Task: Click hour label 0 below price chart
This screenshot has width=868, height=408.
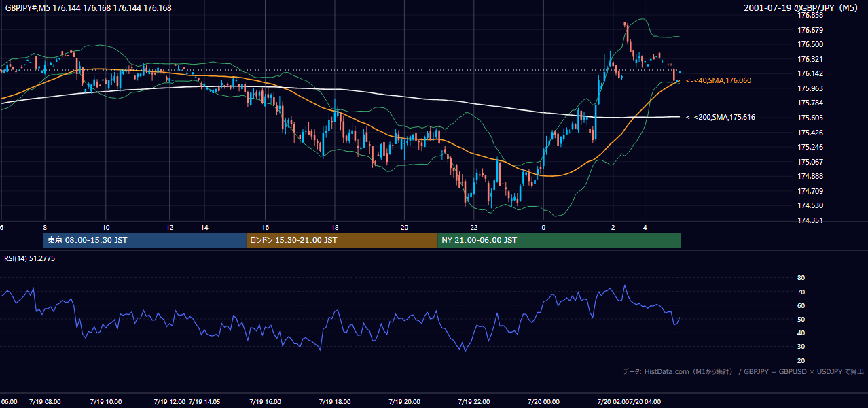Action: [543, 227]
